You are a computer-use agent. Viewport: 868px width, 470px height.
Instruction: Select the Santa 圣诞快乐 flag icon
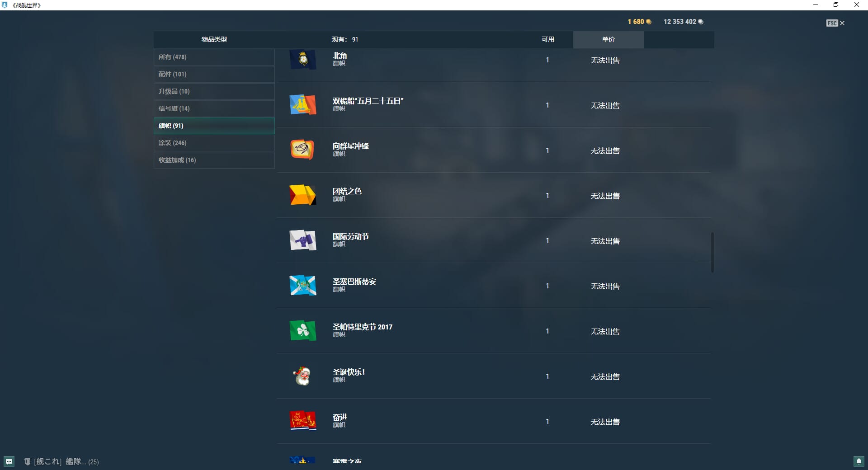[x=303, y=376]
